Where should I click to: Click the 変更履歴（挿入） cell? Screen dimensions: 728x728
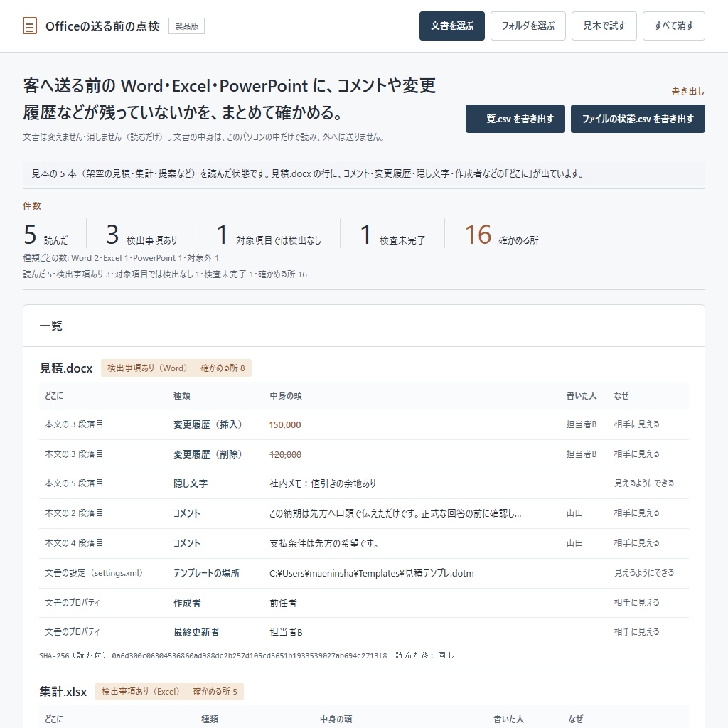208,425
